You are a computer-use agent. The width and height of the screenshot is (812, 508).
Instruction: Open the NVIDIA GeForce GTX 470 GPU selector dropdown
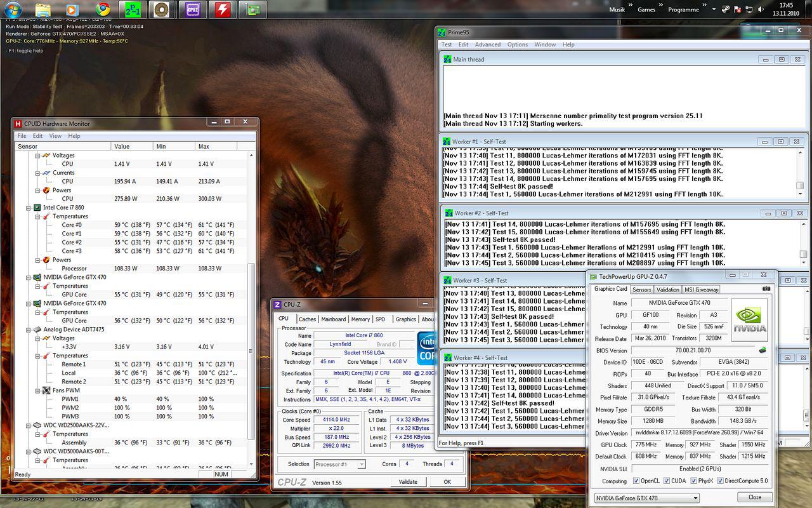point(647,497)
